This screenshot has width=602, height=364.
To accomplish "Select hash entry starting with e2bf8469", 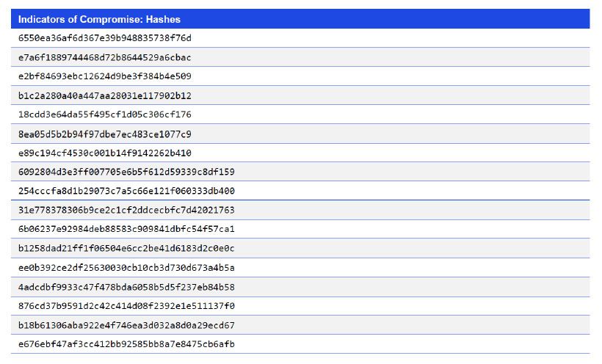I will (105, 76).
